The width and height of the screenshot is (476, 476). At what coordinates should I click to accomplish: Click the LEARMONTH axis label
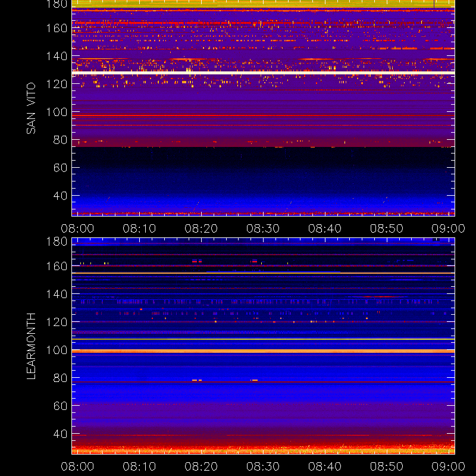point(31,346)
